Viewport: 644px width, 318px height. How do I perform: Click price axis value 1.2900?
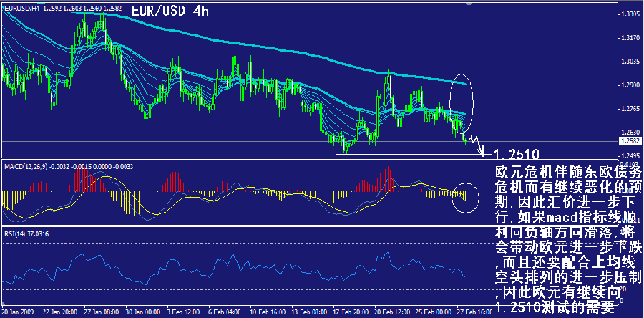[630, 85]
